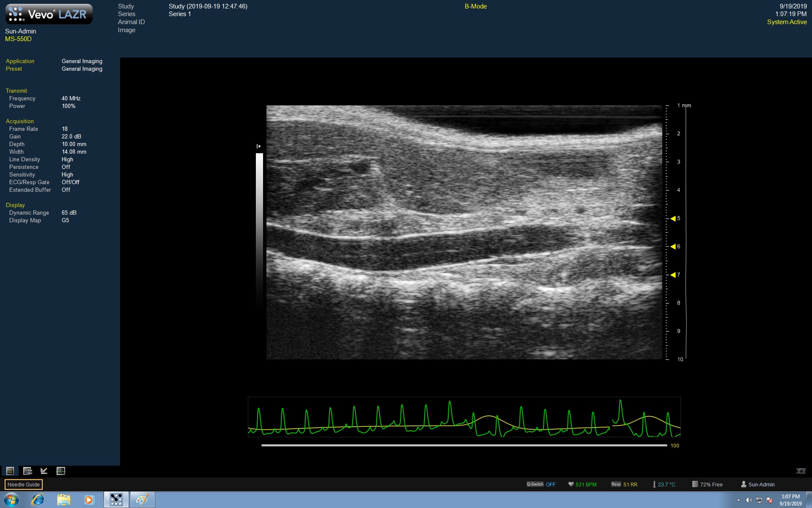The image size is (812, 508).
Task: Click the grayscale brightness bar left of image
Action: point(259,229)
